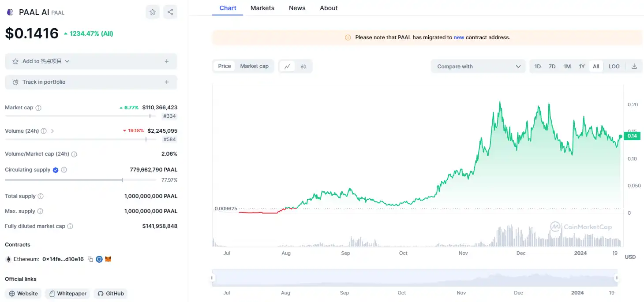Open the Compare with dropdown
This screenshot has height=302, width=644.
pyautogui.click(x=479, y=67)
